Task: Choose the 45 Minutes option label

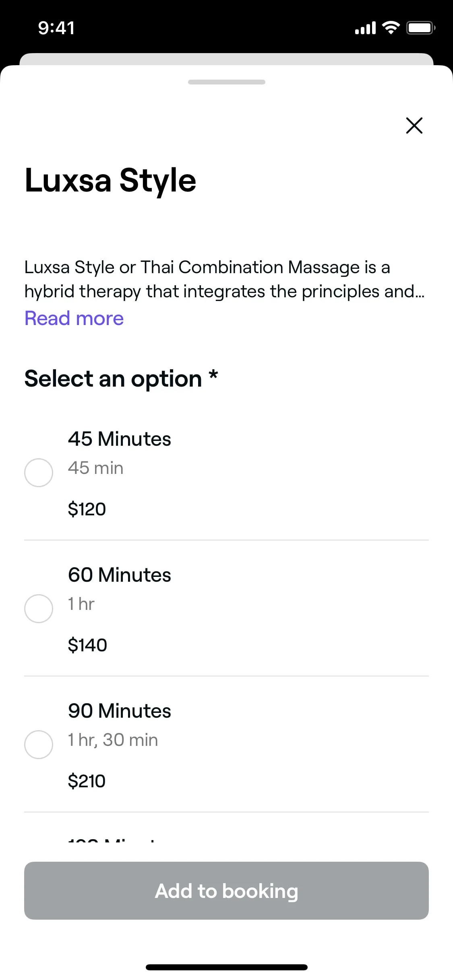Action: click(120, 439)
